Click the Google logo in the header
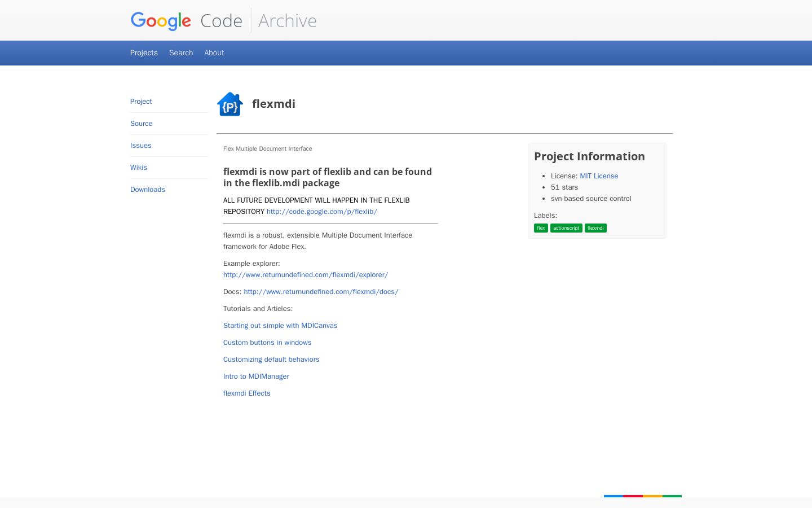The image size is (812, 508). click(161, 21)
